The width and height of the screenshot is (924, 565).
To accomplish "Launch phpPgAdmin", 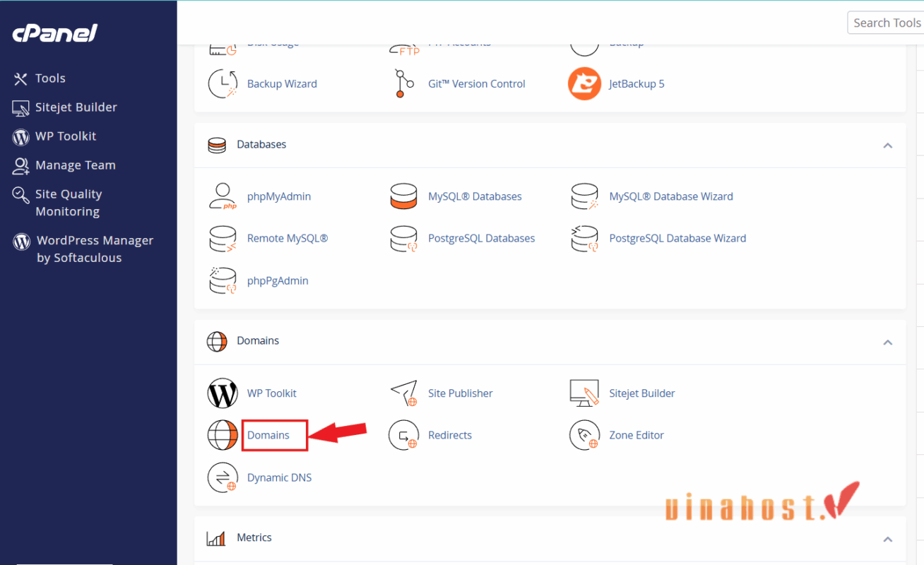I will coord(278,280).
